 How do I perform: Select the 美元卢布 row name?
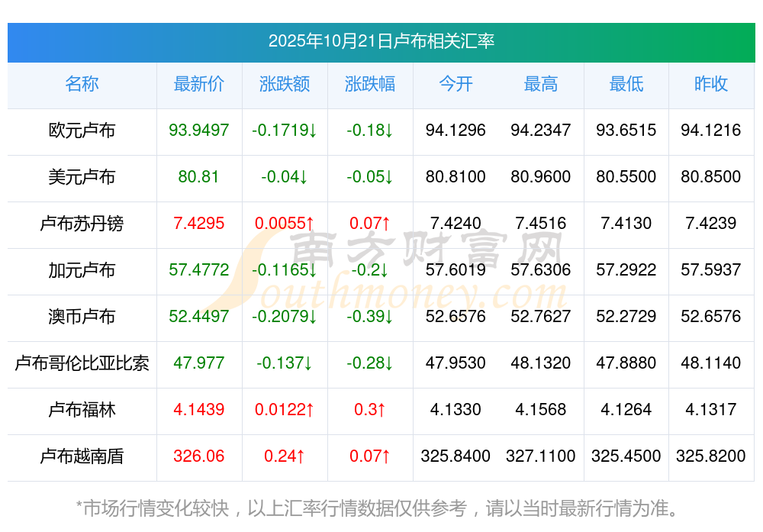tap(82, 176)
